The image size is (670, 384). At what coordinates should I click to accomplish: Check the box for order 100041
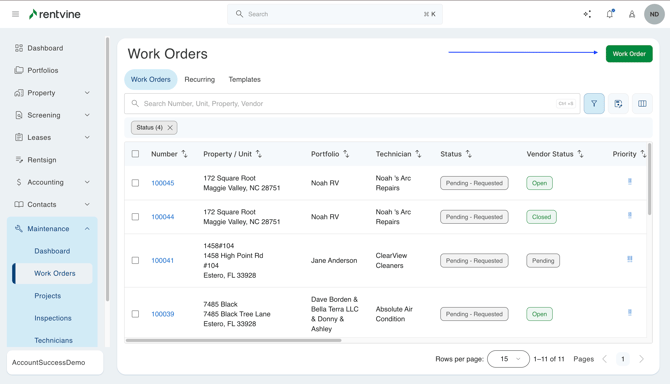[x=135, y=260]
